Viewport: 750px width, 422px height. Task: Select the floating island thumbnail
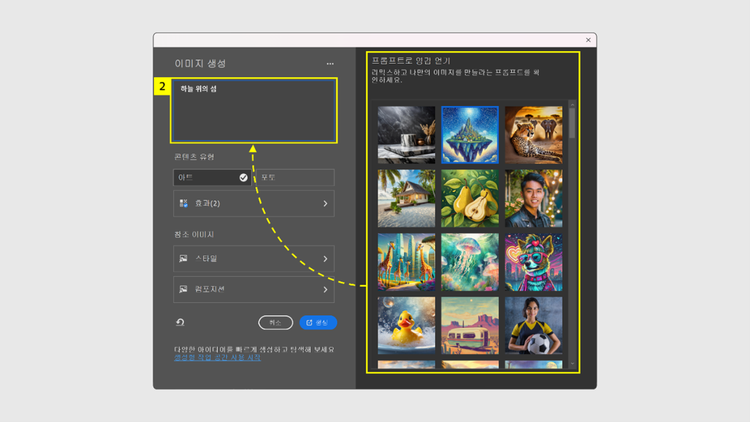[470, 135]
